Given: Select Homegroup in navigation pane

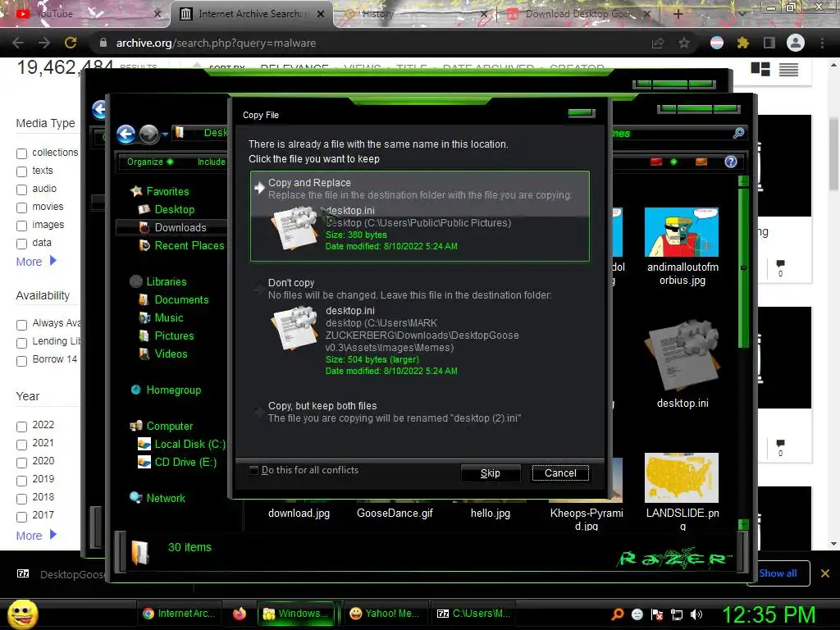Looking at the screenshot, I should [x=174, y=390].
